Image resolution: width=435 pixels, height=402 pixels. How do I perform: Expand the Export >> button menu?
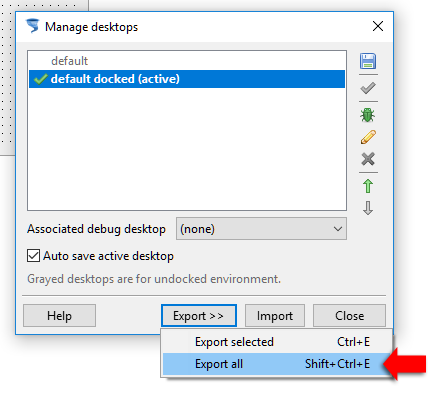pos(199,315)
